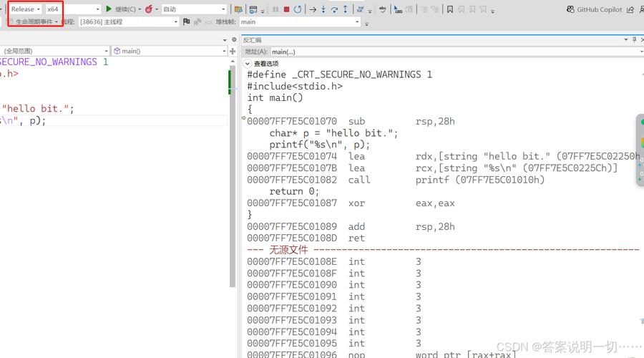Viewport: 644px width, 358px height.
Task: Open disassembly window options dropdown arrow
Action: pyautogui.click(x=626, y=39)
